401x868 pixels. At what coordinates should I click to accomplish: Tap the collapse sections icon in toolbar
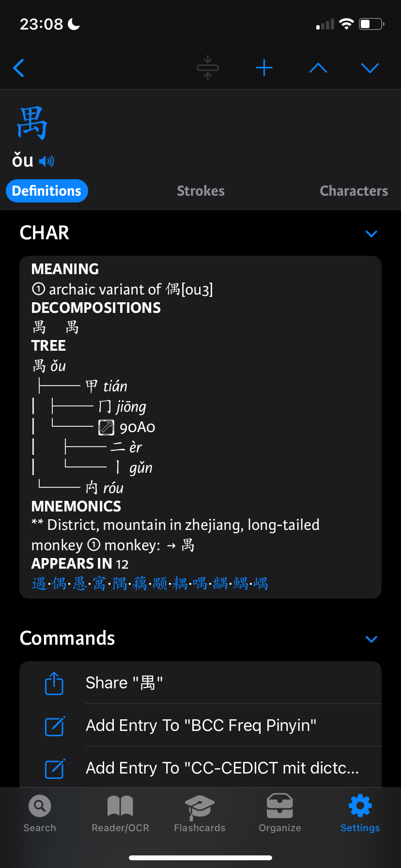pos(208,68)
